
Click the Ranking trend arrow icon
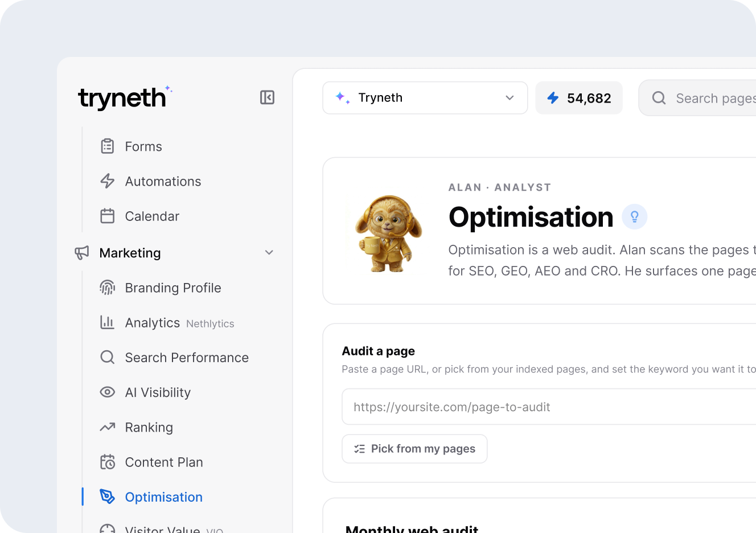pyautogui.click(x=107, y=427)
